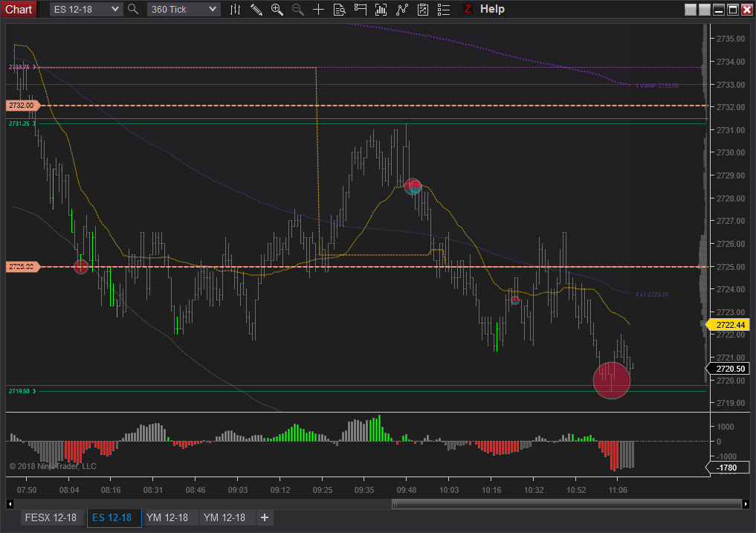Open the data series icon

tap(381, 9)
